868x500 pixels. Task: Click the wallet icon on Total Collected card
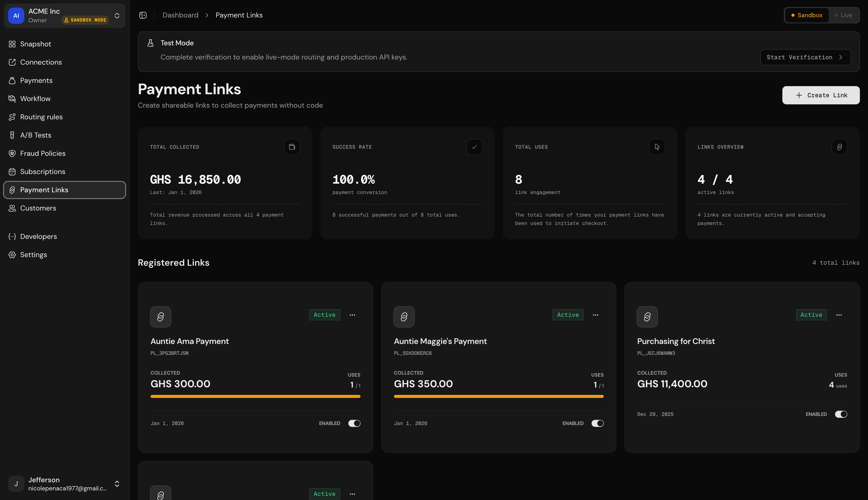tap(292, 147)
